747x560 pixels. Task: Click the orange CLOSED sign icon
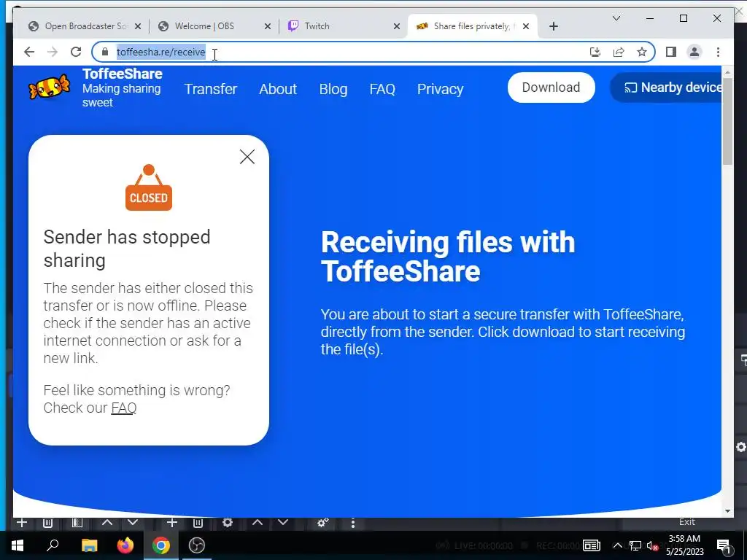tap(149, 187)
